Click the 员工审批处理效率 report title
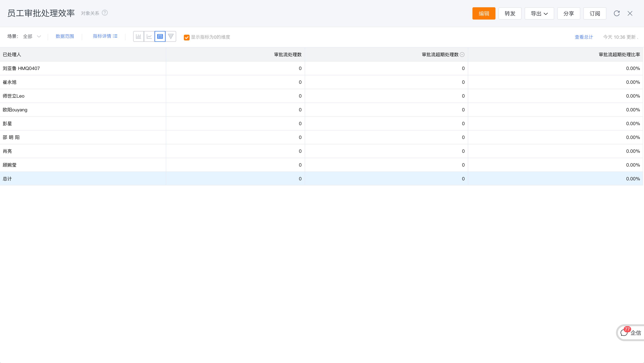This screenshot has height=363, width=644. click(41, 13)
